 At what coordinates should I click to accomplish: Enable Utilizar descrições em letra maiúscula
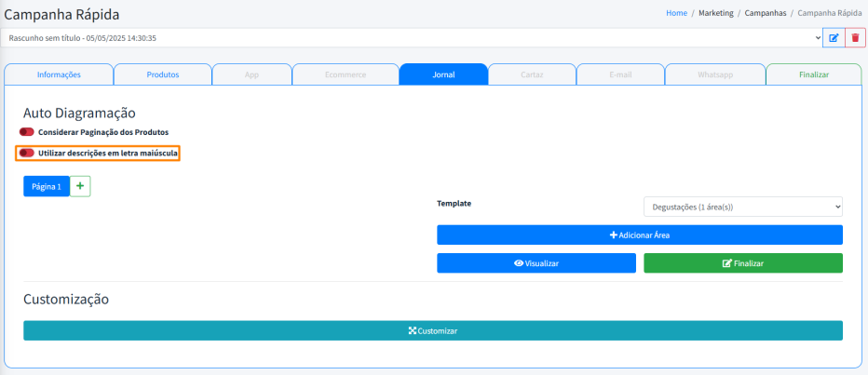(27, 153)
